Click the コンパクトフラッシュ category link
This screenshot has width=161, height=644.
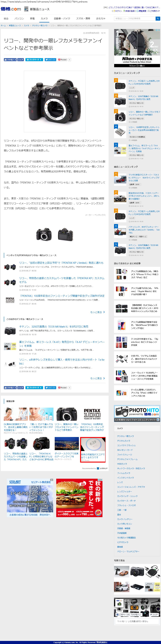[x=126, y=445]
